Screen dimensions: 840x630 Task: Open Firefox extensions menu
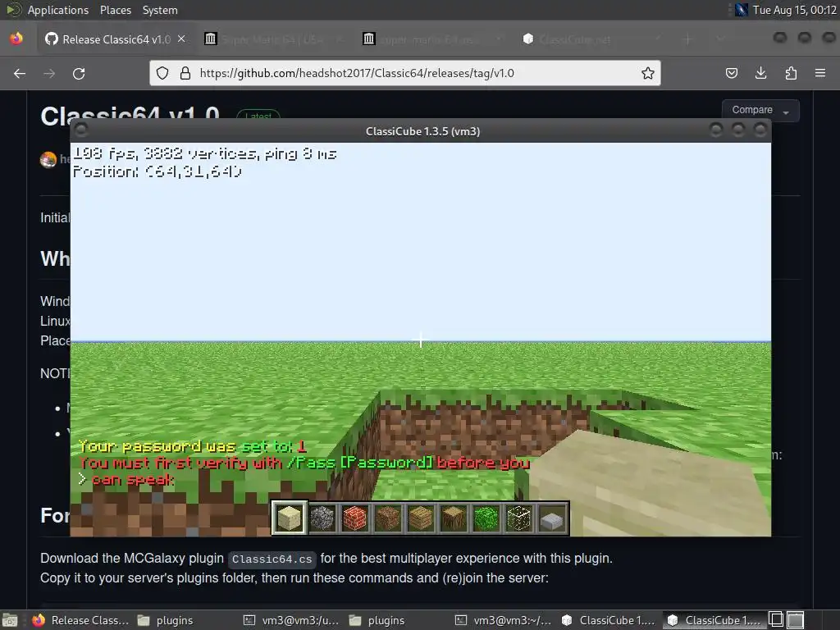791,73
